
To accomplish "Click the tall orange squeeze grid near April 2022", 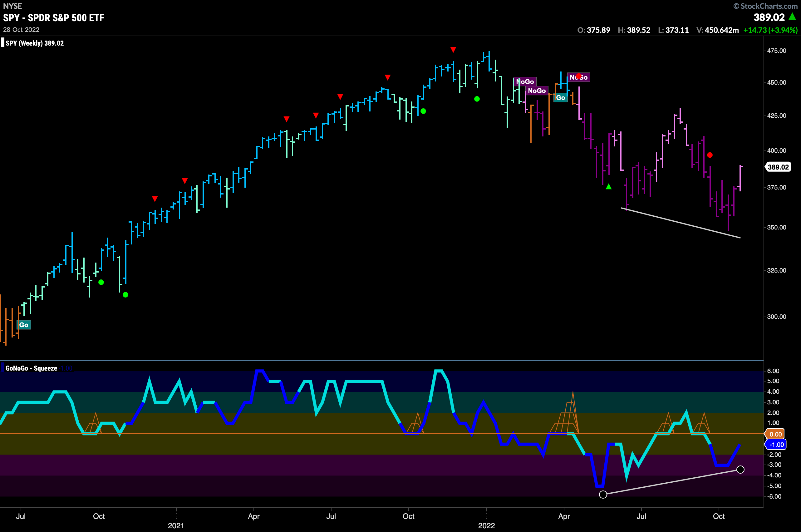I will point(564,412).
